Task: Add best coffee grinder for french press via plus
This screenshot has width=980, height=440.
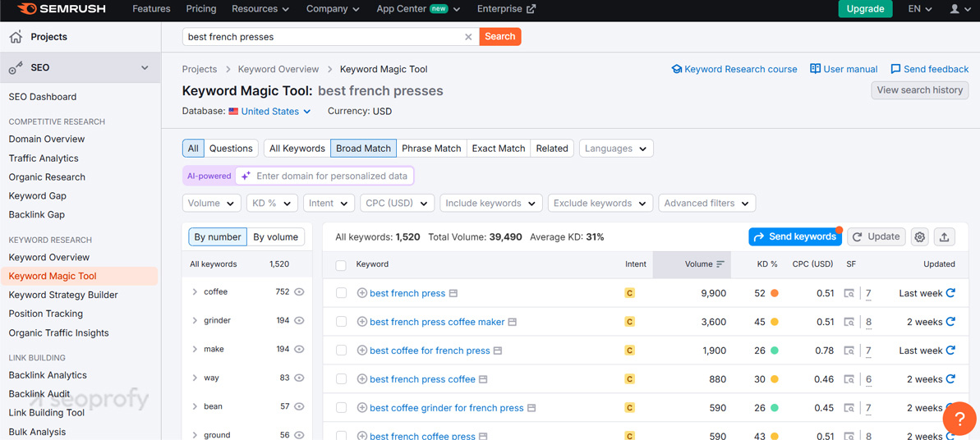Action: pos(362,408)
